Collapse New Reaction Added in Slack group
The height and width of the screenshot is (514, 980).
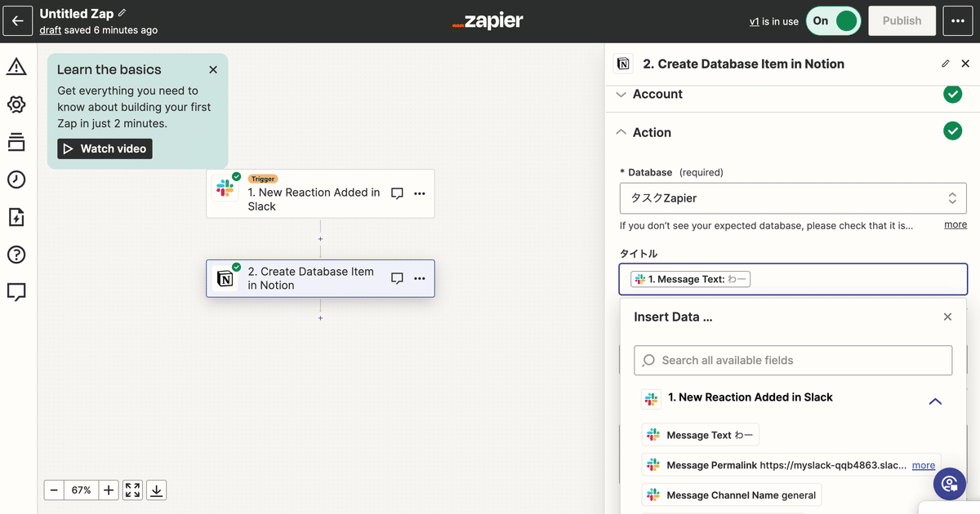936,401
